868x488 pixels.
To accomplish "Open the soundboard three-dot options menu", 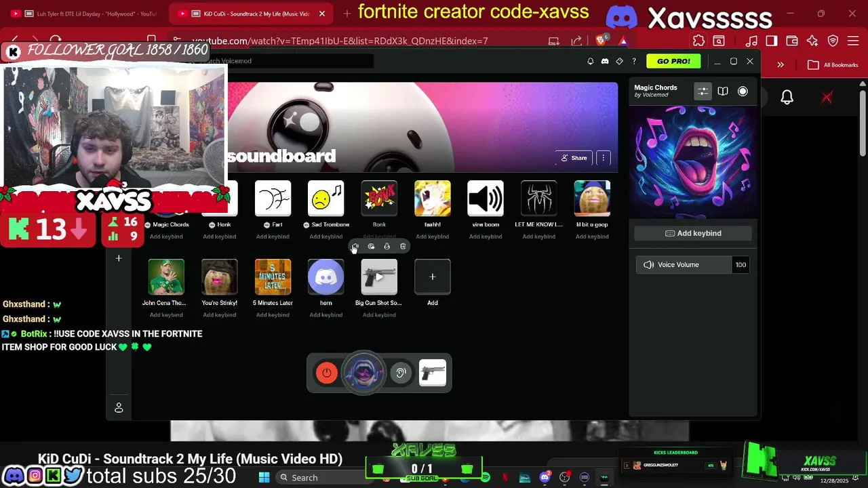I will click(603, 158).
